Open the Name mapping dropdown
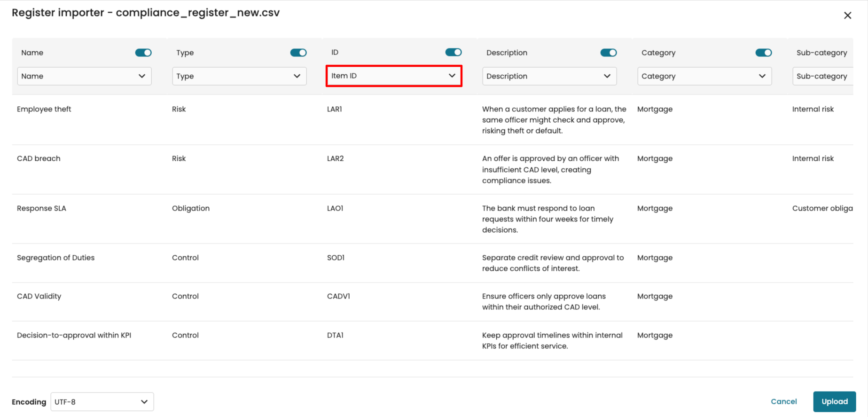 pos(84,76)
